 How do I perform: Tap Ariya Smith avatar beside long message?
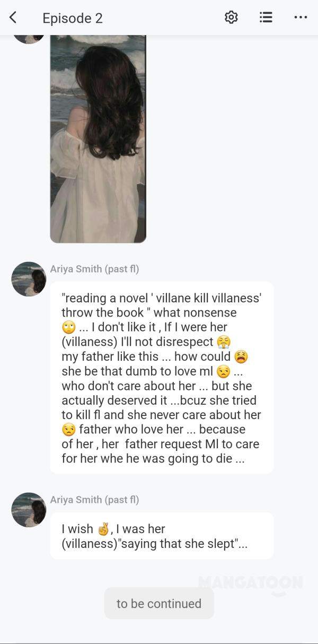click(x=29, y=279)
